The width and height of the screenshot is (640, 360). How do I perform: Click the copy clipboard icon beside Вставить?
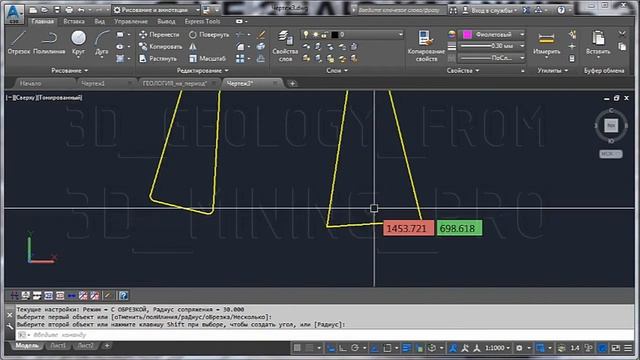[622, 47]
